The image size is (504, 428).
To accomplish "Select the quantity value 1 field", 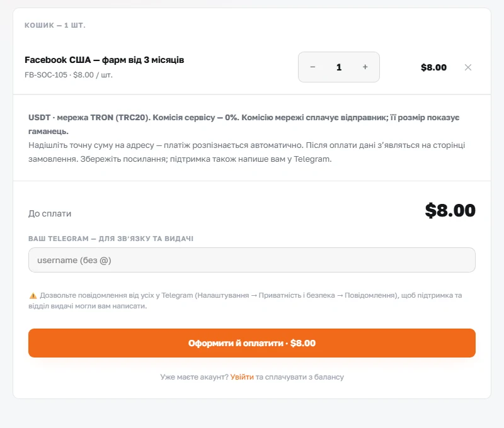I will pos(339,67).
